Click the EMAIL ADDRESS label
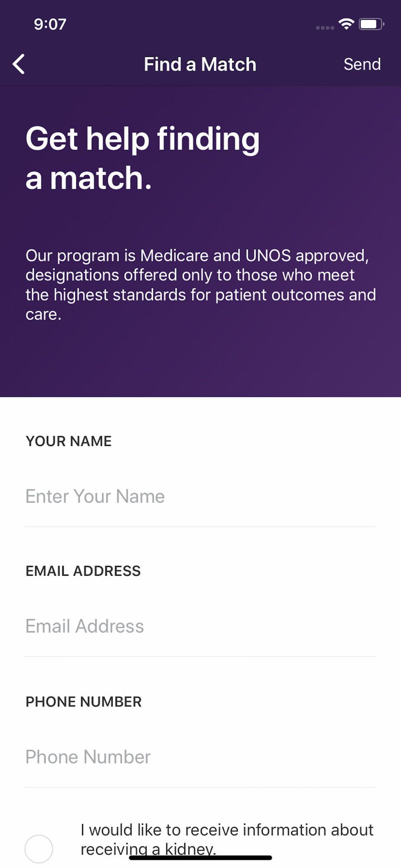 pos(83,571)
